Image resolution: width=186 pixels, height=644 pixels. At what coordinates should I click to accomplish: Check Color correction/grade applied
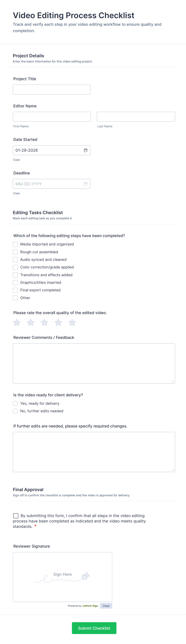point(15,267)
